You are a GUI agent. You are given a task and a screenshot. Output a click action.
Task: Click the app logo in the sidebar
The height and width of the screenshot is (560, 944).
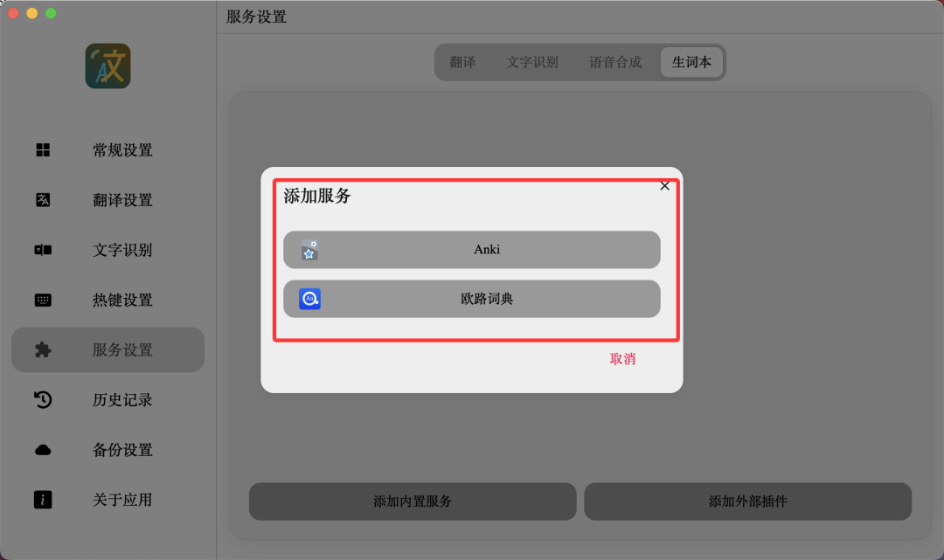108,66
